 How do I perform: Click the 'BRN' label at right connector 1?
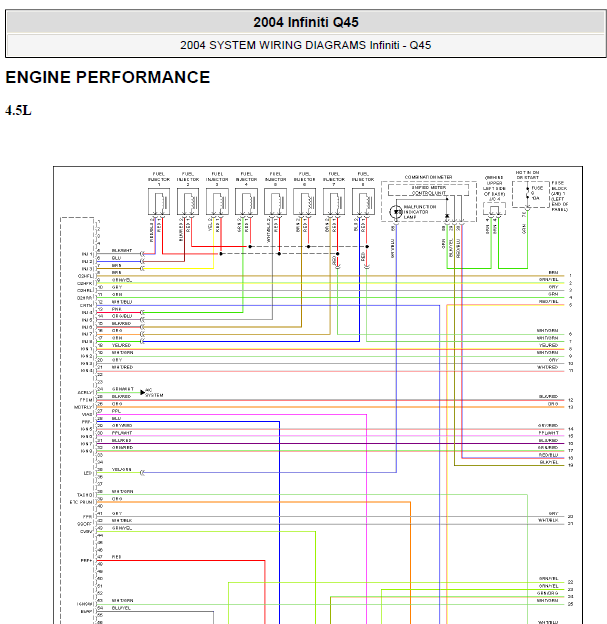(x=553, y=272)
